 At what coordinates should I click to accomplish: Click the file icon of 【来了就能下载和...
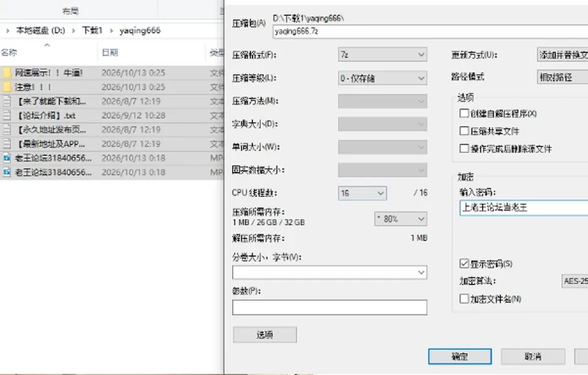coord(7,101)
